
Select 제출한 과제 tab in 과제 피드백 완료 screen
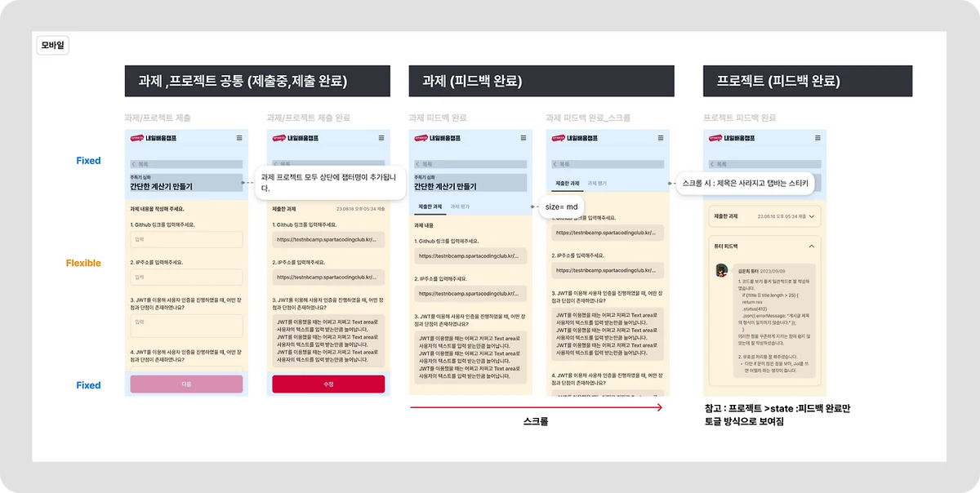point(430,207)
